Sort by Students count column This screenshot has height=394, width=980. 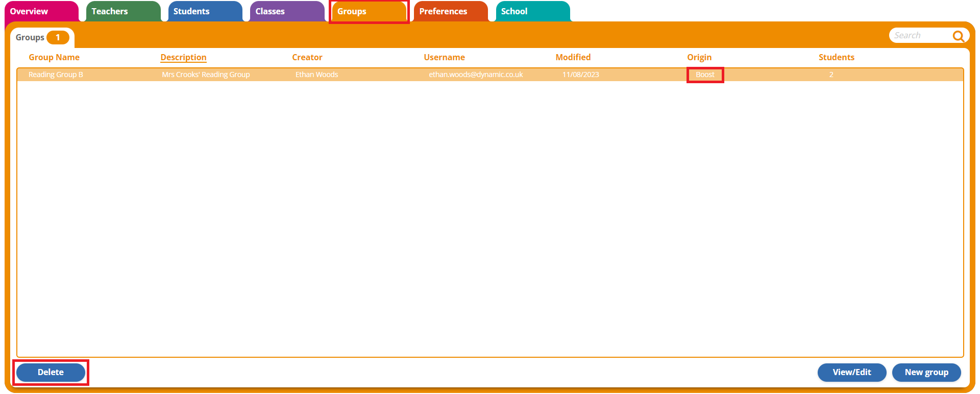(x=836, y=57)
